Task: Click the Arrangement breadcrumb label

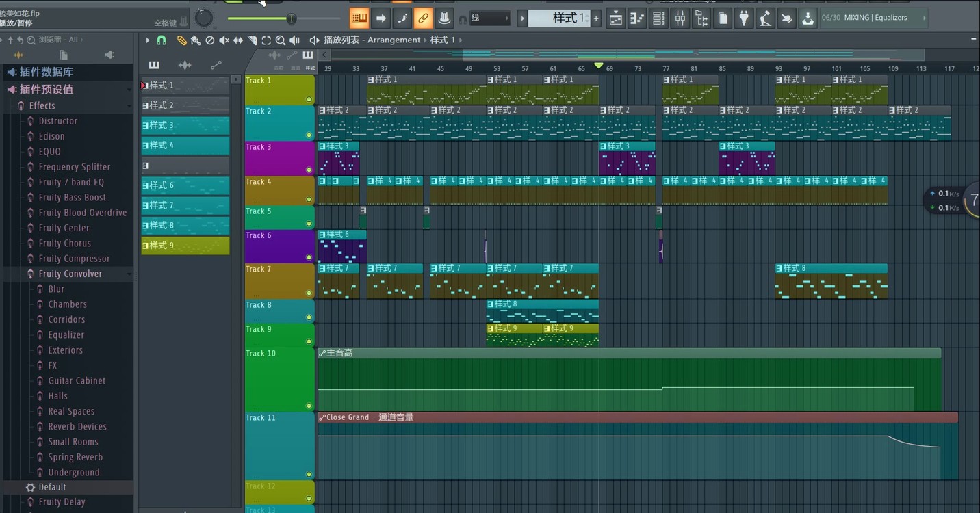Action: tap(394, 40)
